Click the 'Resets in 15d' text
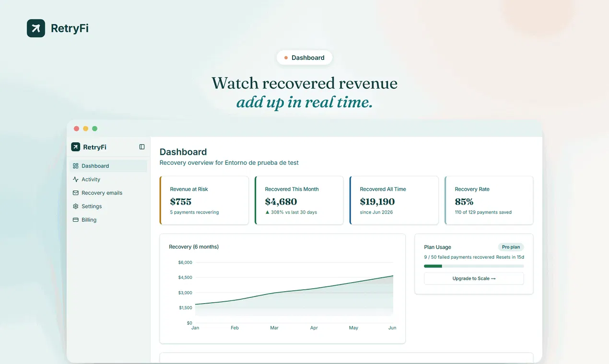609x364 pixels. pyautogui.click(x=510, y=257)
